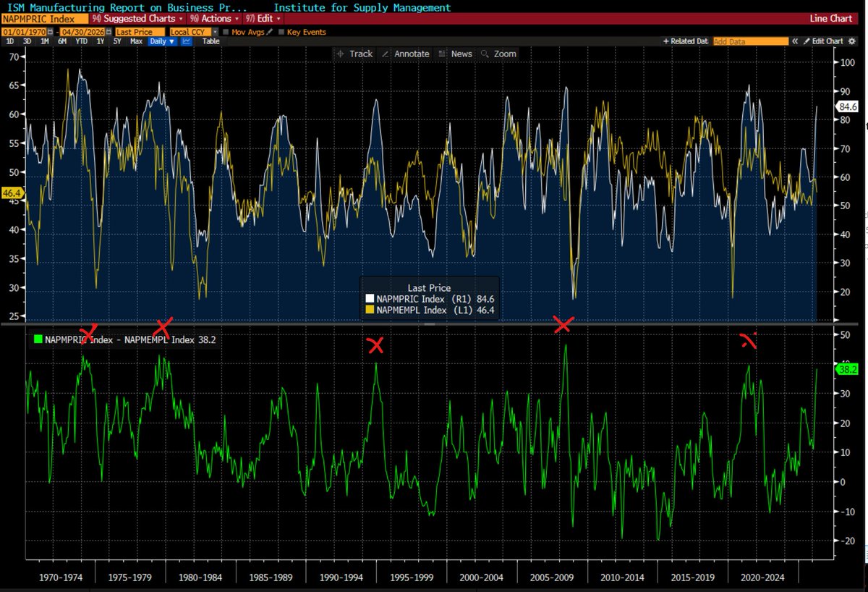Collapse panel with double-chevron icon

click(795, 41)
